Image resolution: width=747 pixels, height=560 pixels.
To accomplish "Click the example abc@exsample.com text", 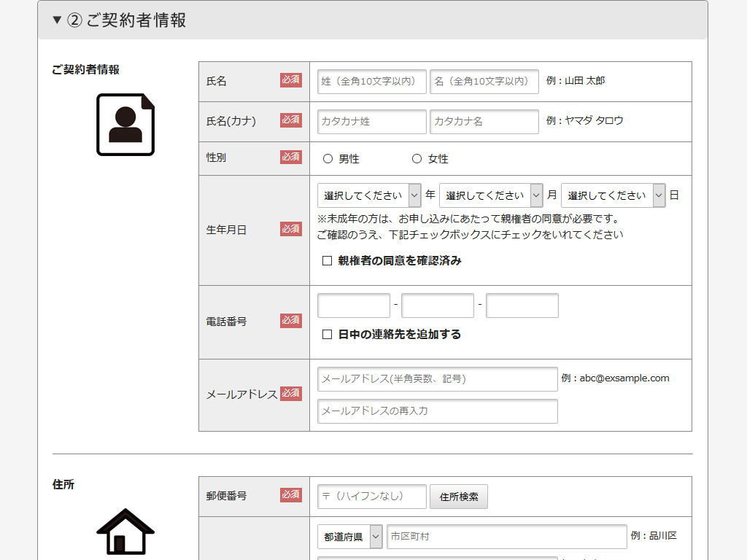I will 624,378.
